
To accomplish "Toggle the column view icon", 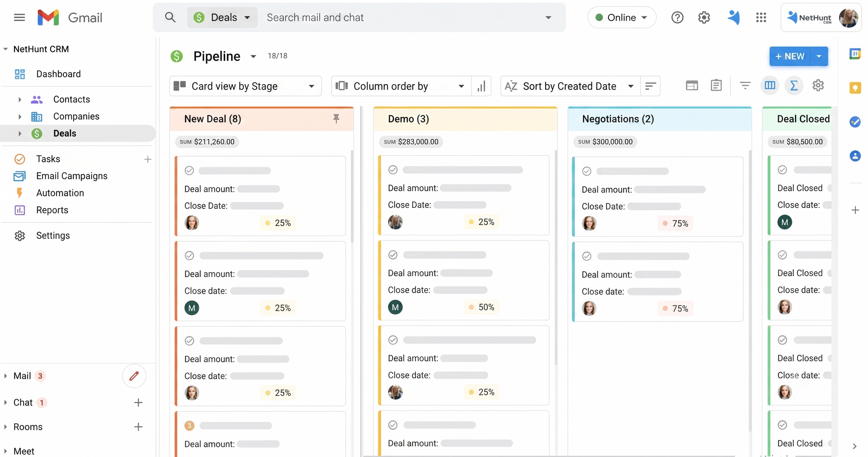I will (769, 85).
